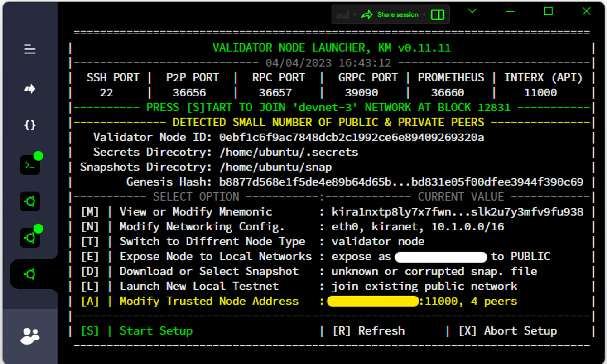Click the [X] Abort Setup option
This screenshot has height=364, width=607.
tap(507, 331)
